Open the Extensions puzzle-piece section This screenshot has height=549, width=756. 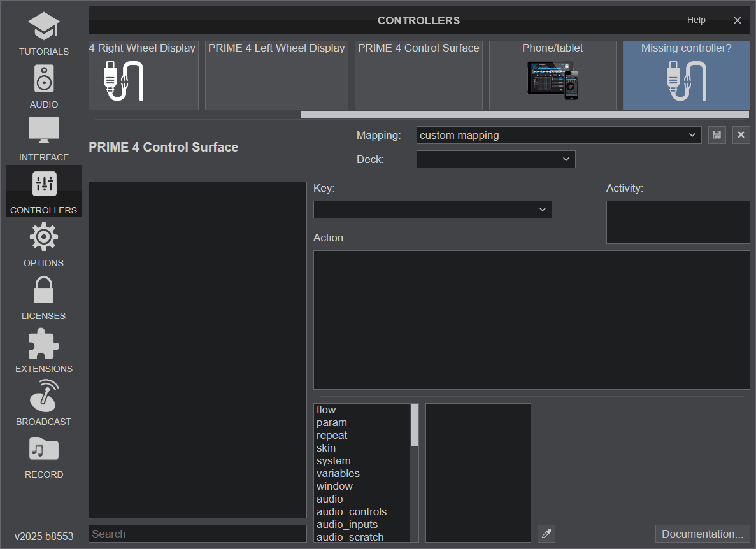pyautogui.click(x=44, y=350)
